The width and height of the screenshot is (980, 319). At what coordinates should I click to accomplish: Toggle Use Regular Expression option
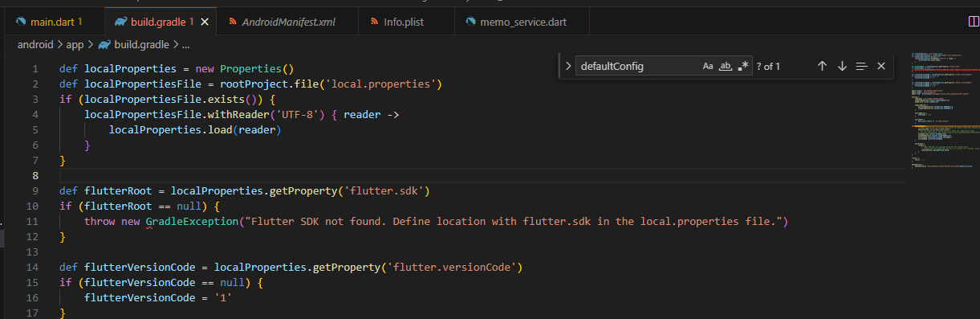point(743,66)
